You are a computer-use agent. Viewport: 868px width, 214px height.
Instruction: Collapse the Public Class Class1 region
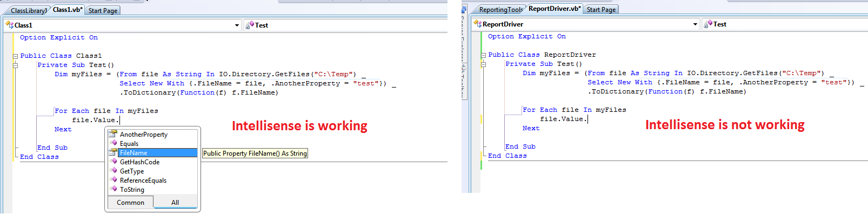pyautogui.click(x=15, y=56)
